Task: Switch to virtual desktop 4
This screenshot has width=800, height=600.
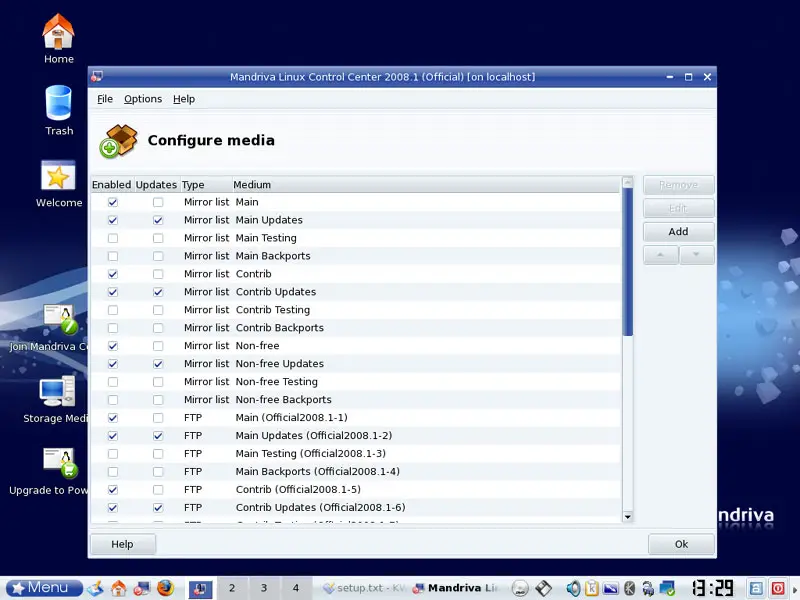Action: [x=295, y=588]
